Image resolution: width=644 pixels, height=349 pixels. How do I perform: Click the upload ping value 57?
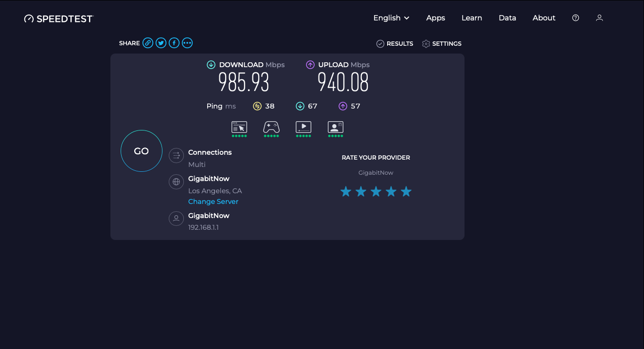(356, 106)
